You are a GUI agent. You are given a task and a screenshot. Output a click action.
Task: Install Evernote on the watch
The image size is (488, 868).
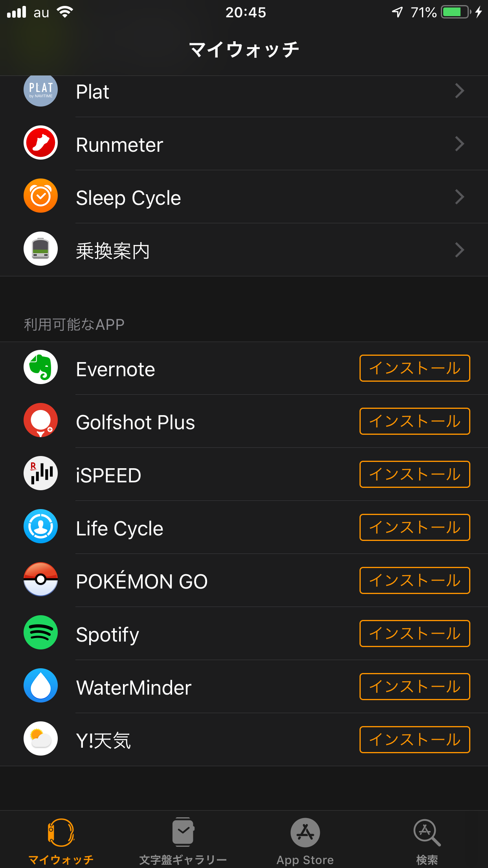coord(415,368)
